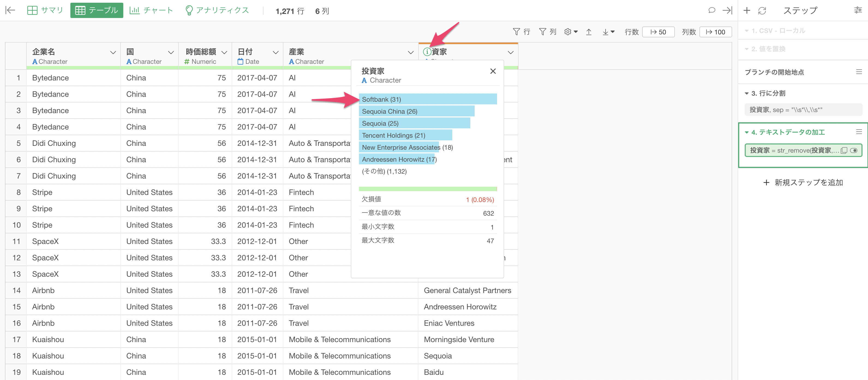Switch to the チャート tab
The width and height of the screenshot is (868, 380).
pos(151,10)
